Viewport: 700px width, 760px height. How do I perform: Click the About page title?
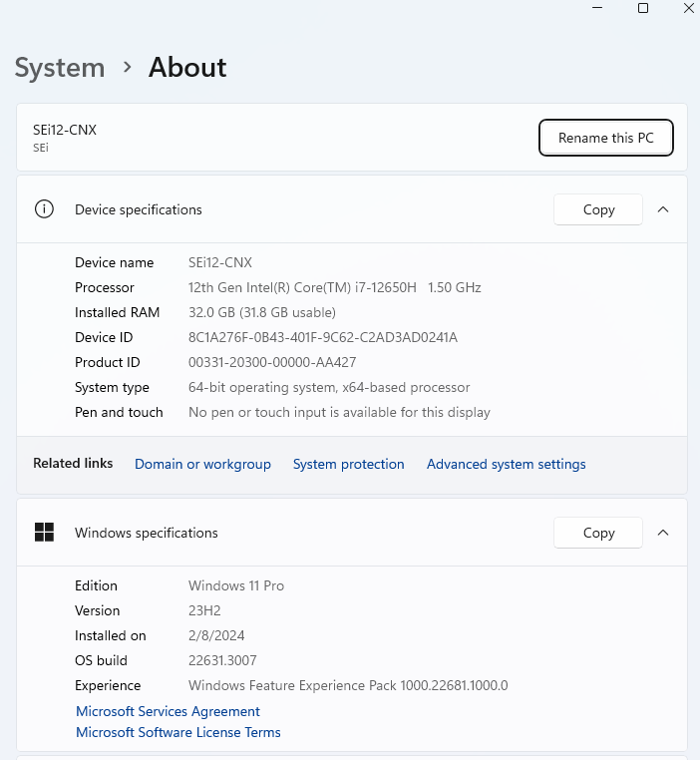pyautogui.click(x=187, y=68)
